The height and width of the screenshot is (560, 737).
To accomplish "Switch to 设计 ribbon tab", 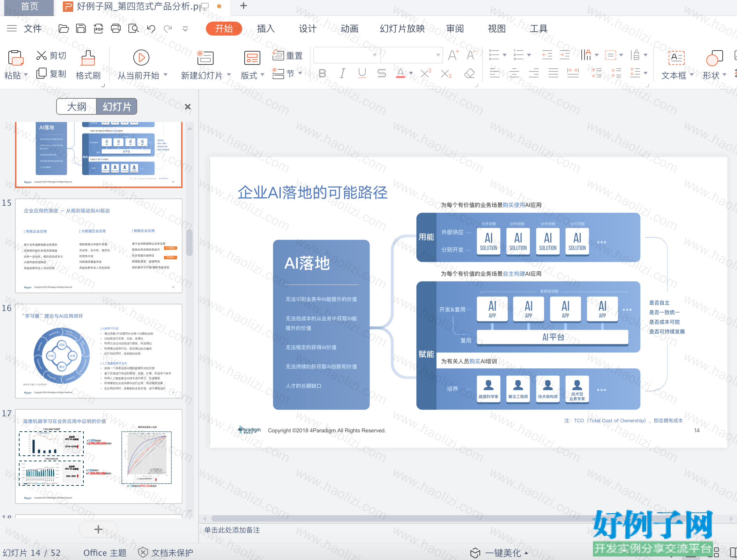I will point(307,29).
